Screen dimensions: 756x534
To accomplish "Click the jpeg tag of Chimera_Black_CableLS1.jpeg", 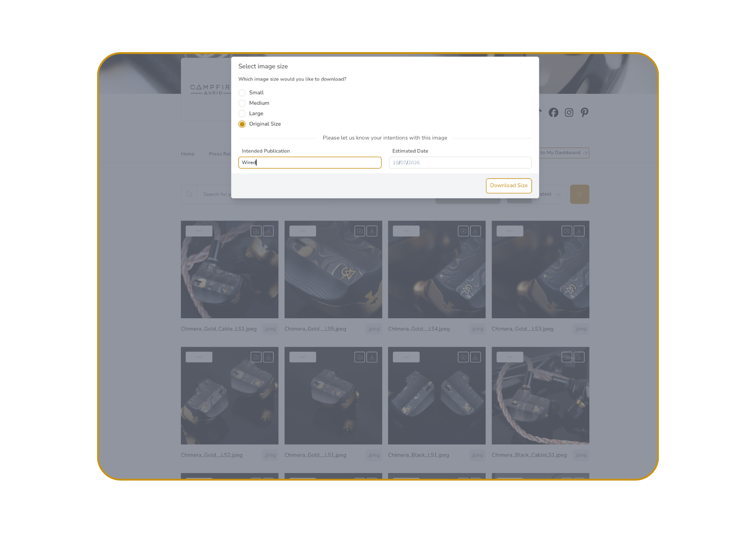I will (x=581, y=455).
